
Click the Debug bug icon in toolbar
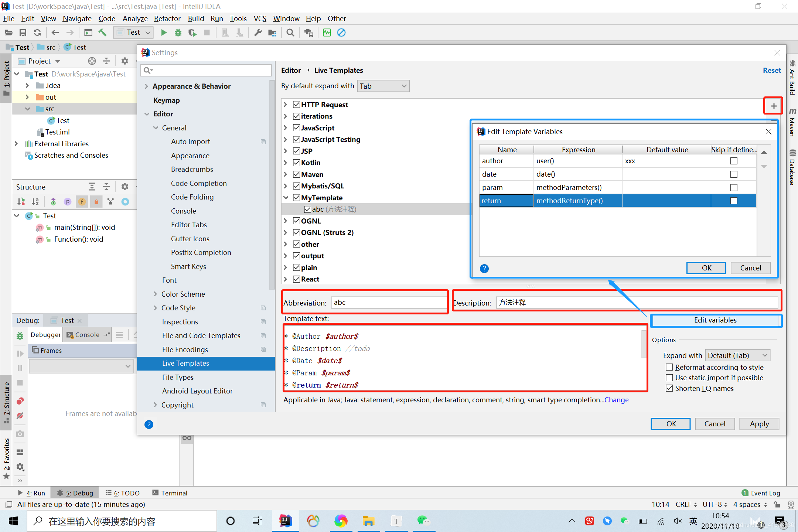pos(178,33)
